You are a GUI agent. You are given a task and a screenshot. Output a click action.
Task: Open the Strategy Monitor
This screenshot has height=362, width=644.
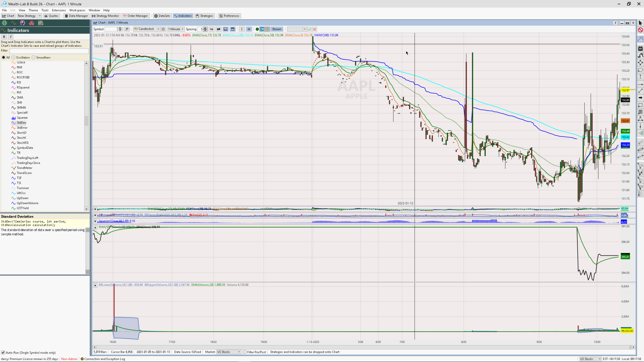(x=105, y=16)
